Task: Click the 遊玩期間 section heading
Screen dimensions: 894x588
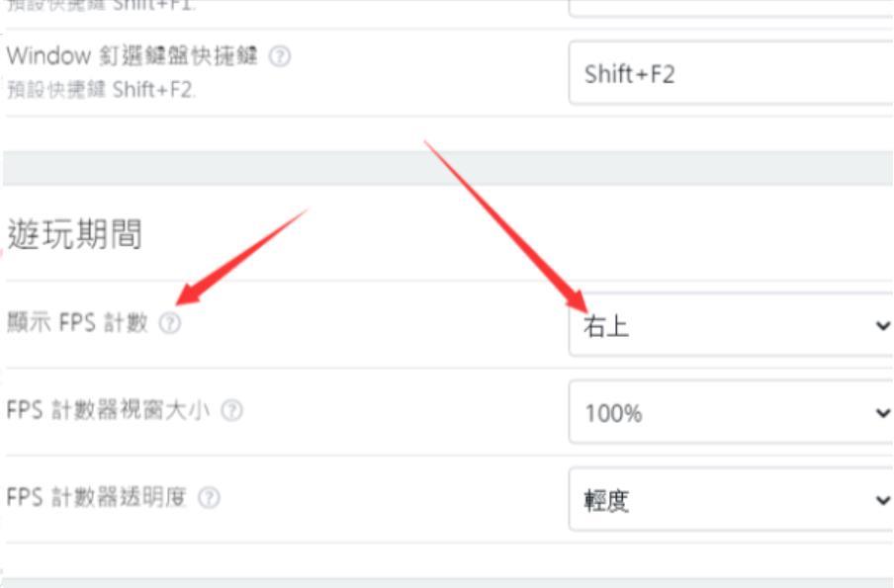Action: [75, 233]
